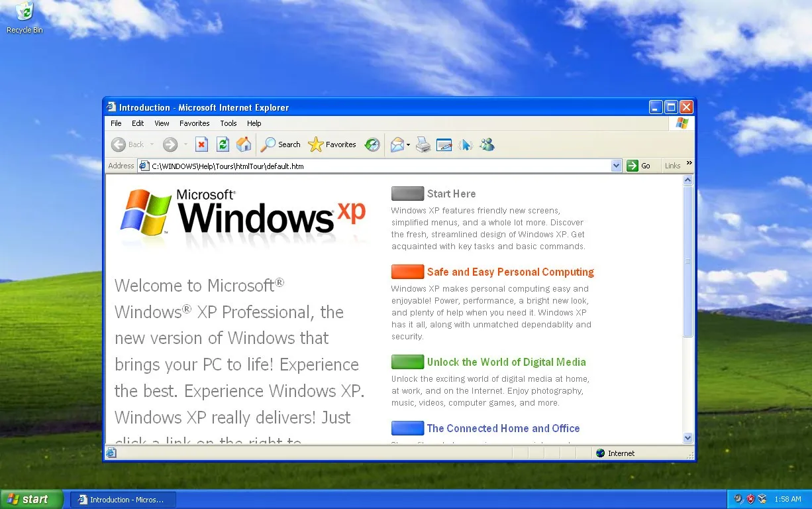Viewport: 812px width, 509px height.
Task: Open Windows Messenger from the toolbar icon
Action: (487, 144)
